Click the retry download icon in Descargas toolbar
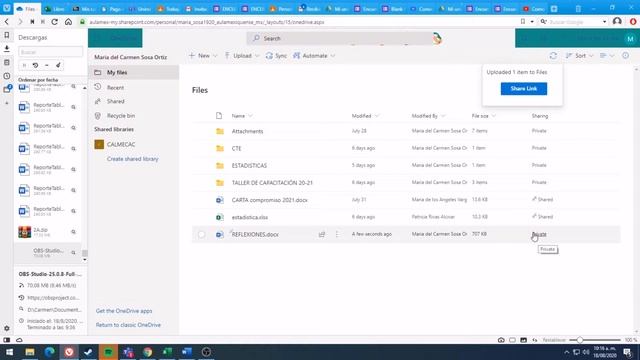Viewport: 640px width, 360px height. tap(36, 65)
